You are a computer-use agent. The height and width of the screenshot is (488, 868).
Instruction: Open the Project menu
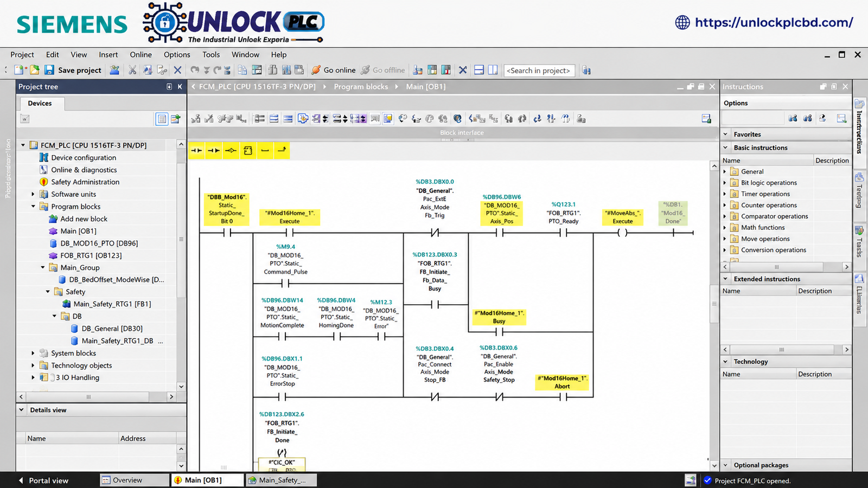pyautogui.click(x=22, y=55)
